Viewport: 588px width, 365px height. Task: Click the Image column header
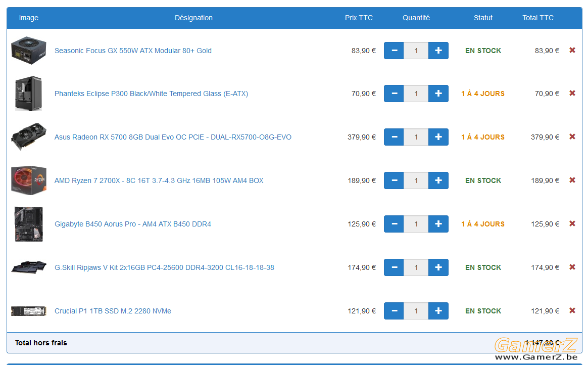(x=29, y=18)
